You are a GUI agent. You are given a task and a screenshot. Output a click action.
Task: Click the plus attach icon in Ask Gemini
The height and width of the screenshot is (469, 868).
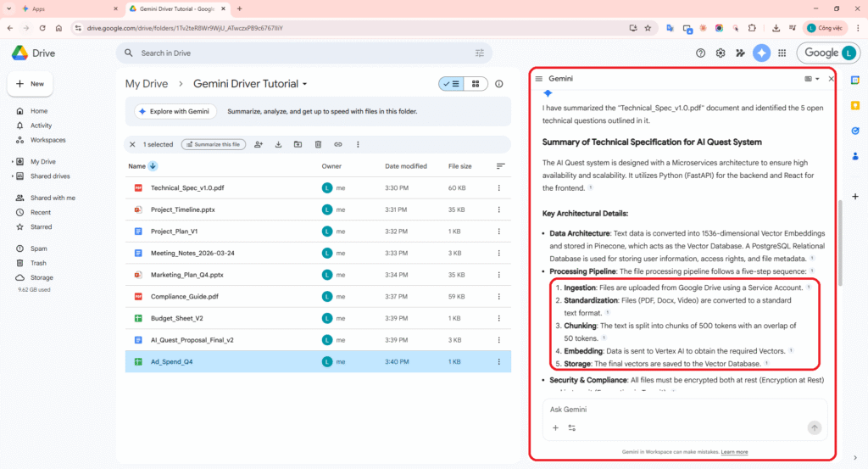point(555,428)
